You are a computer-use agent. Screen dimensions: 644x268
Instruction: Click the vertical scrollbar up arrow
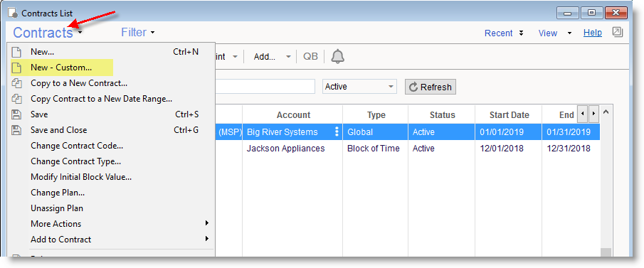[x=606, y=112]
